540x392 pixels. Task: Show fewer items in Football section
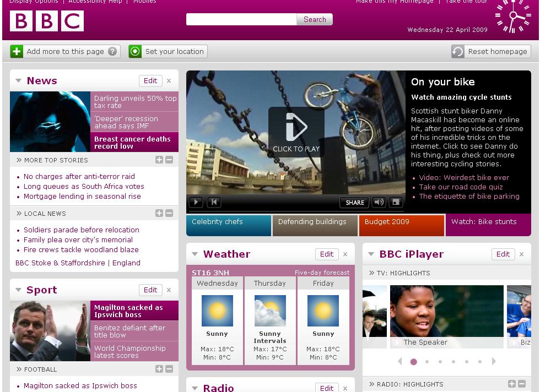169,369
